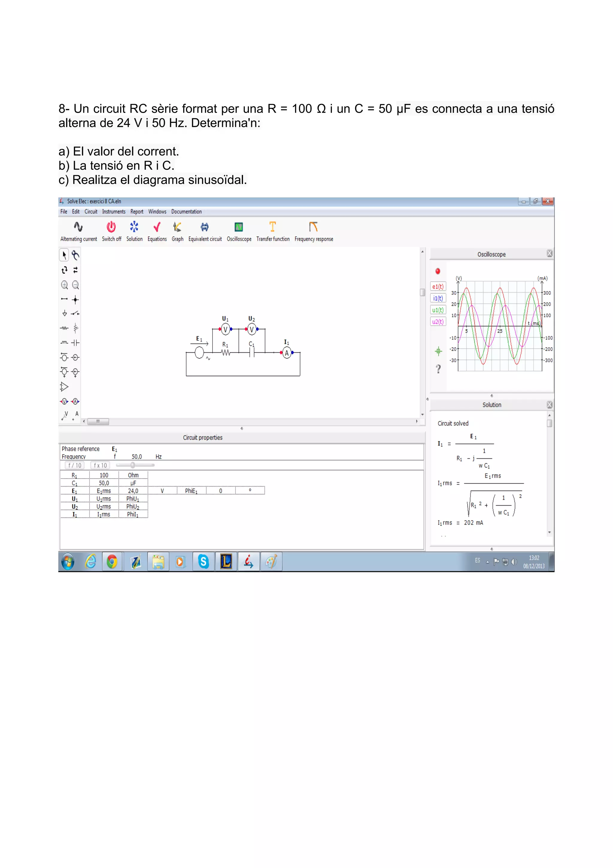613x868 pixels.
Task: Add an inductor from the palette
Action: [64, 343]
